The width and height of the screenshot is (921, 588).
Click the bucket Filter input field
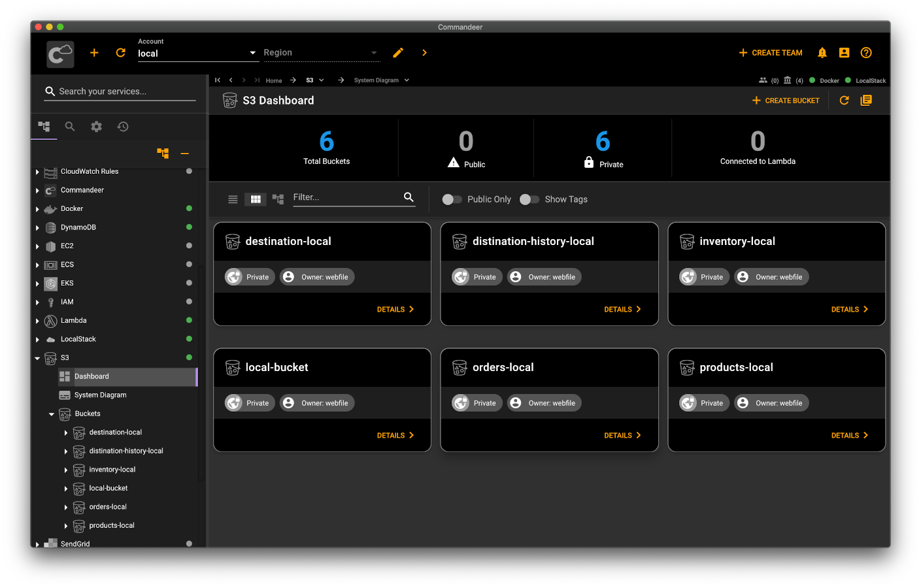(x=346, y=197)
